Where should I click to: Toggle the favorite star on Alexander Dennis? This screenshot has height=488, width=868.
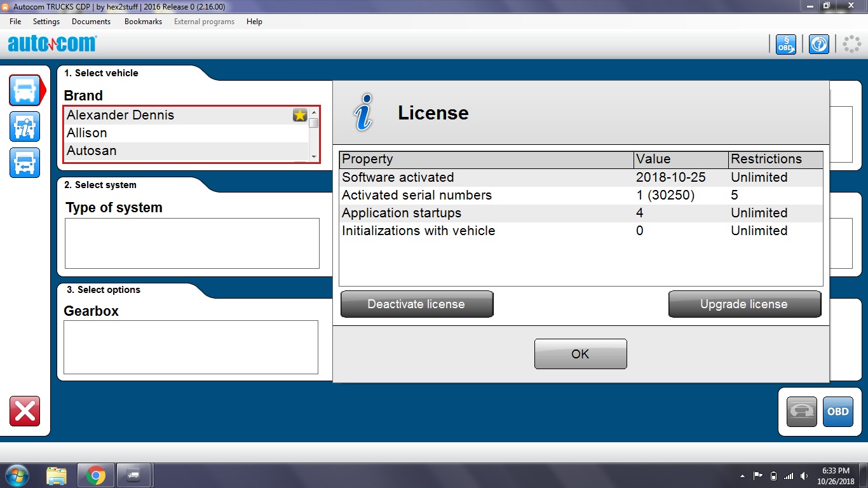(x=300, y=115)
